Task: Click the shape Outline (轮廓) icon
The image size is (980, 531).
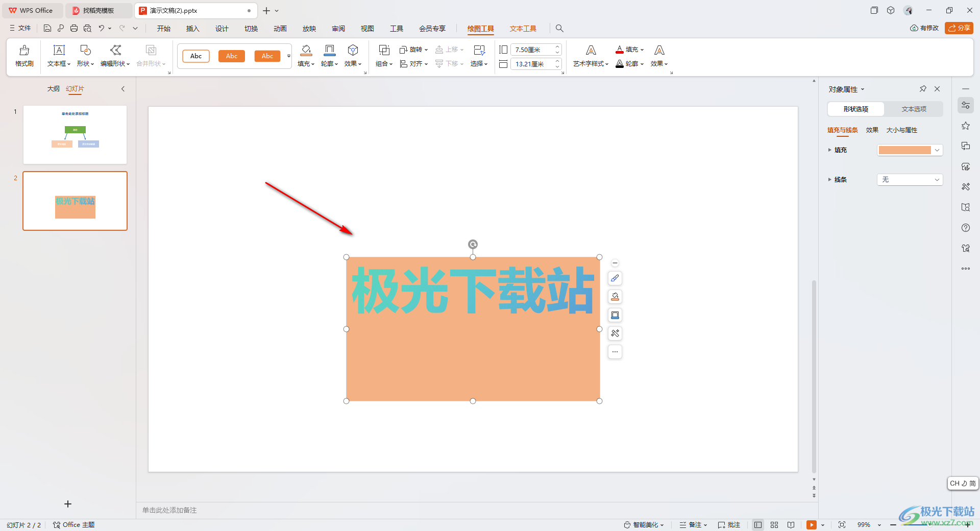Action: click(x=329, y=50)
